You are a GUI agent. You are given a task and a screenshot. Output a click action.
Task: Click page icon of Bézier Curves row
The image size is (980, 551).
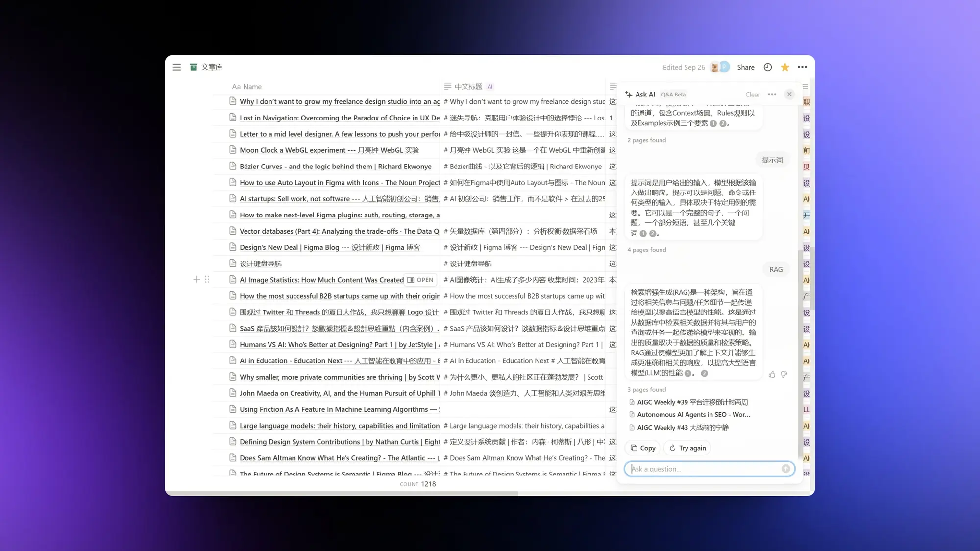(x=233, y=166)
